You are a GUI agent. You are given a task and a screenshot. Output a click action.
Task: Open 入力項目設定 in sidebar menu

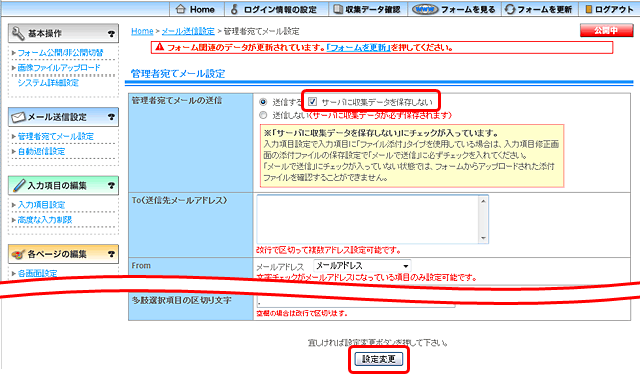(41, 205)
